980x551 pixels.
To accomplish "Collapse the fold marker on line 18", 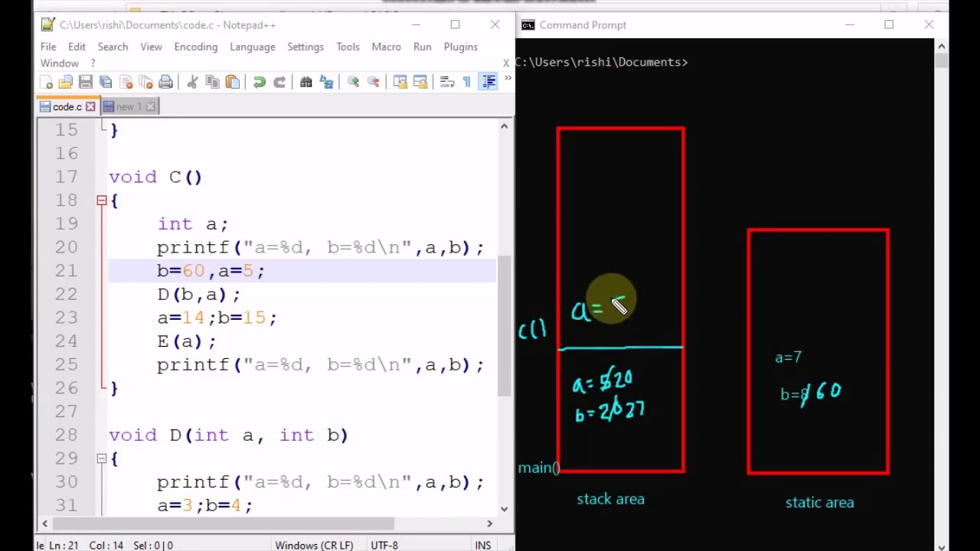I will pyautogui.click(x=101, y=201).
